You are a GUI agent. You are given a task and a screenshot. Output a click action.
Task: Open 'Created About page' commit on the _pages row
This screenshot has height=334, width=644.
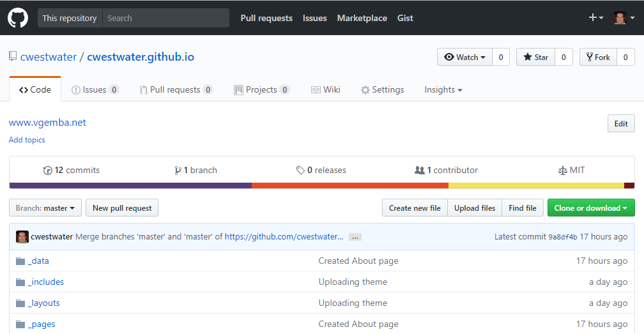(x=358, y=324)
